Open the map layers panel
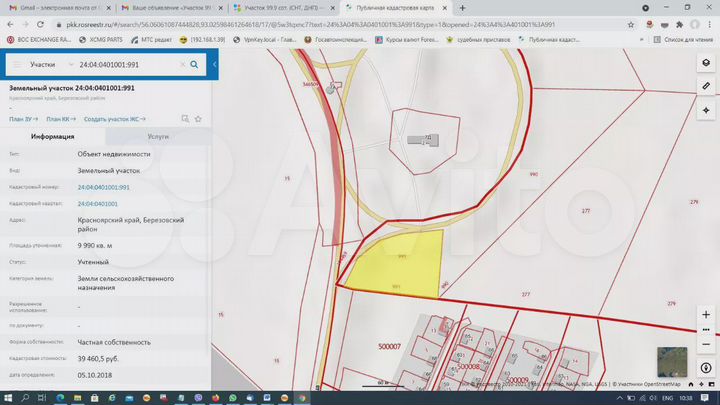Screen dimensions: 720x405 705,62
